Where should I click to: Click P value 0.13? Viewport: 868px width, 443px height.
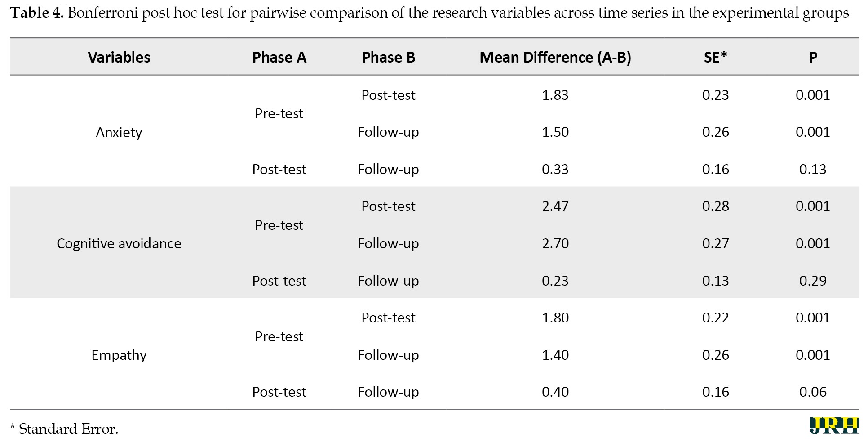pyautogui.click(x=813, y=169)
